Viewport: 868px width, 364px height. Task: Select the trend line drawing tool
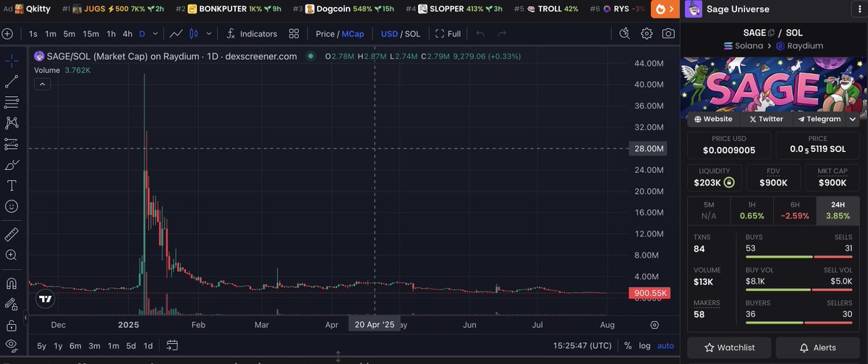[x=12, y=81]
